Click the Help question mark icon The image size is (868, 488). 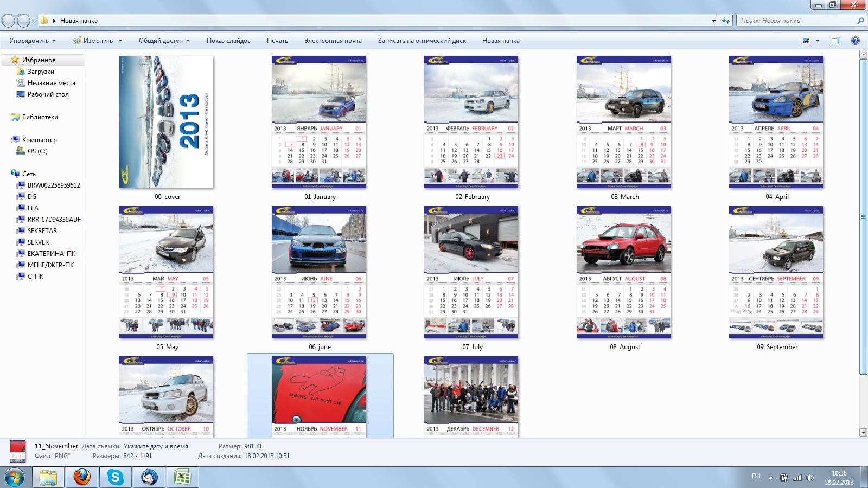click(x=856, y=41)
